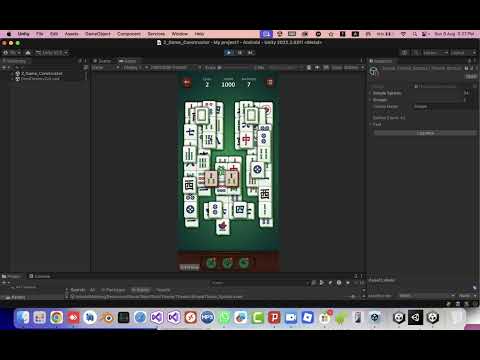Click the third green booster button
The width and height of the screenshot is (480, 360).
coord(244,263)
